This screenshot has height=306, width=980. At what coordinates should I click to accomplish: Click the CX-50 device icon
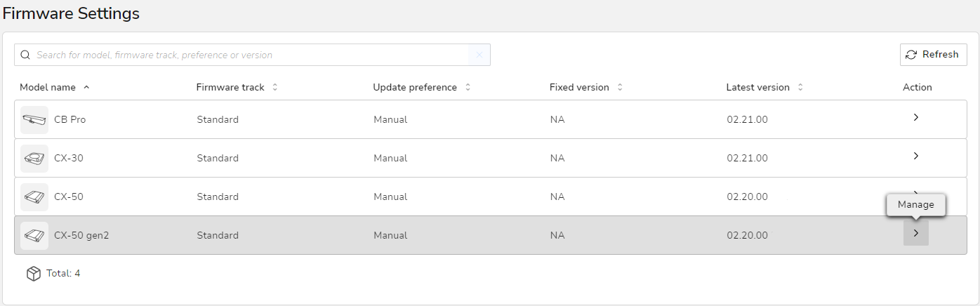tap(34, 197)
